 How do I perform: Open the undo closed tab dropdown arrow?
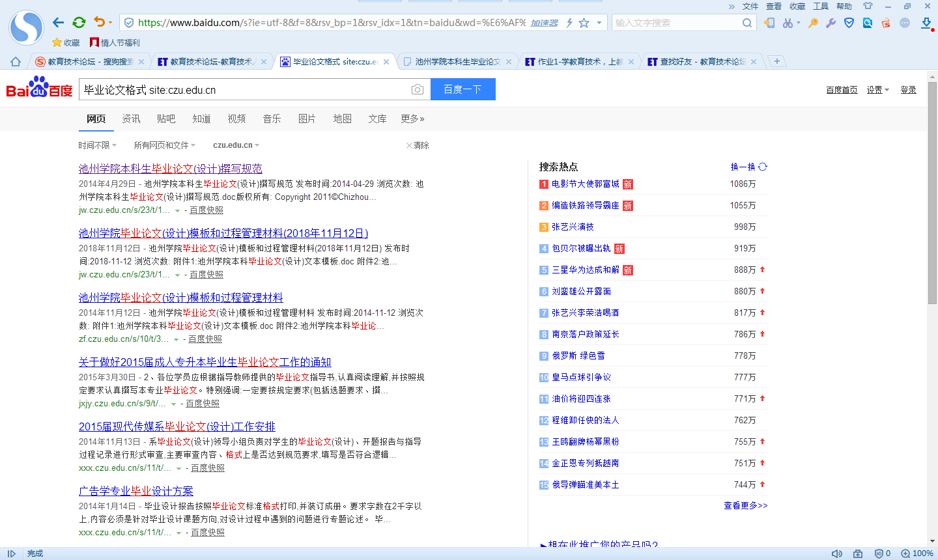(110, 23)
